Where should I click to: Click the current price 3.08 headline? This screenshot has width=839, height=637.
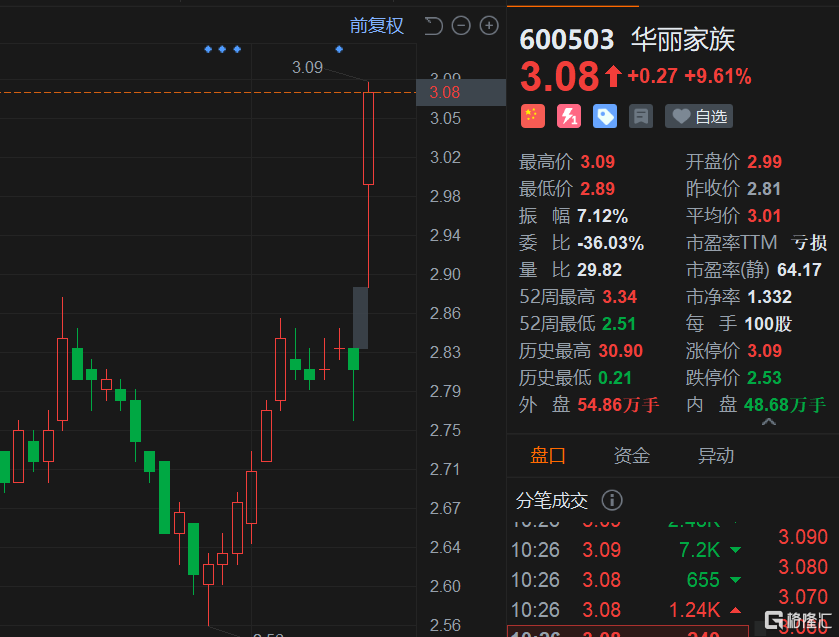[560, 76]
